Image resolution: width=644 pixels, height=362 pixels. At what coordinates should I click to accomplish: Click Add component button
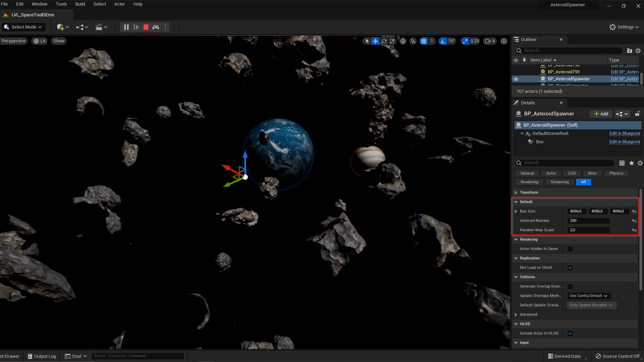coord(601,114)
